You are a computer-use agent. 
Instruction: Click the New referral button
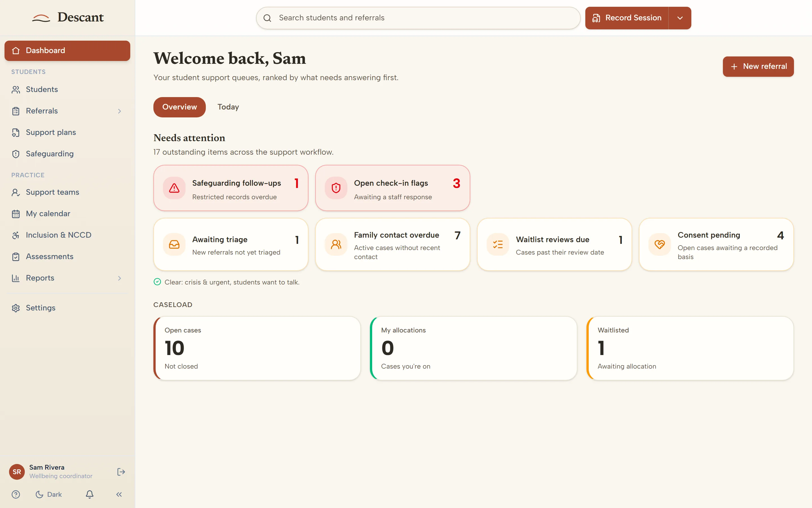coord(758,67)
